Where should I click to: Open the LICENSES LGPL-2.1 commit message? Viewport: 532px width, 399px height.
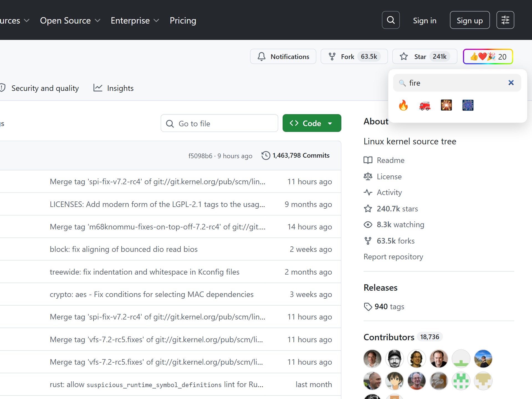pyautogui.click(x=157, y=204)
